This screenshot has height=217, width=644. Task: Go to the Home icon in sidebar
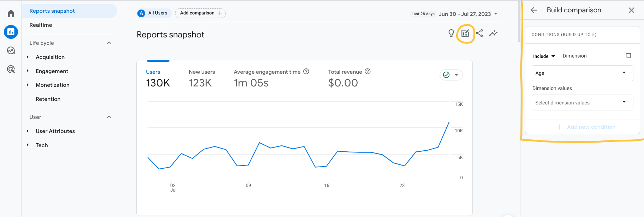11,13
